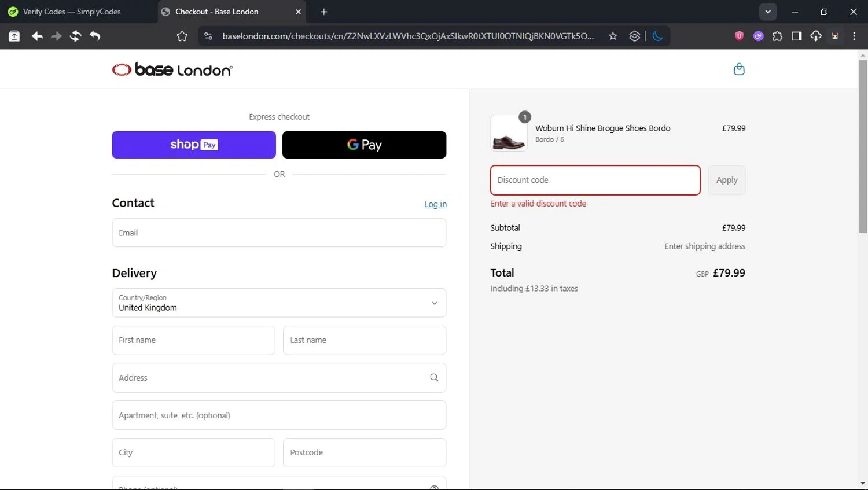The height and width of the screenshot is (490, 868).
Task: Click the Log in link
Action: (435, 204)
